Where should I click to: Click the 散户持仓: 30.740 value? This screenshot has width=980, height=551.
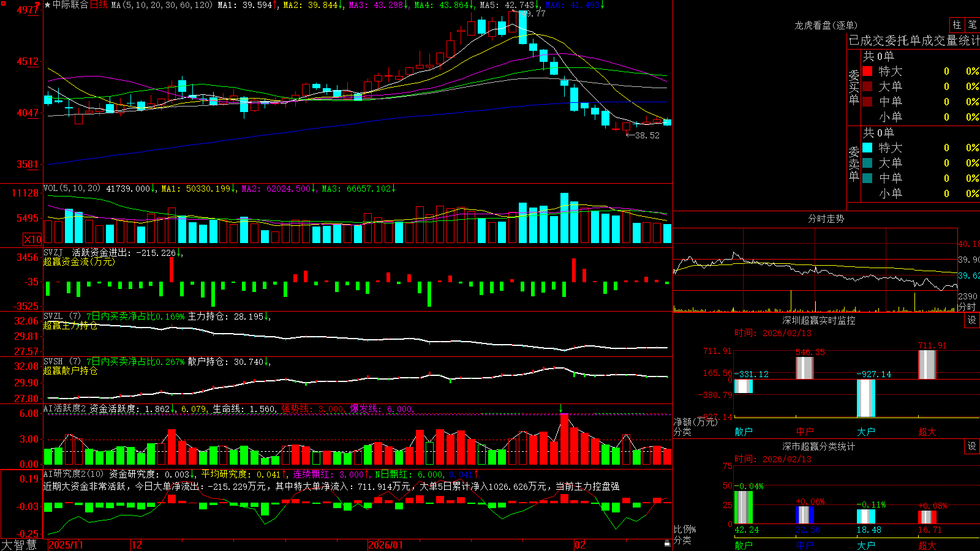227,362
